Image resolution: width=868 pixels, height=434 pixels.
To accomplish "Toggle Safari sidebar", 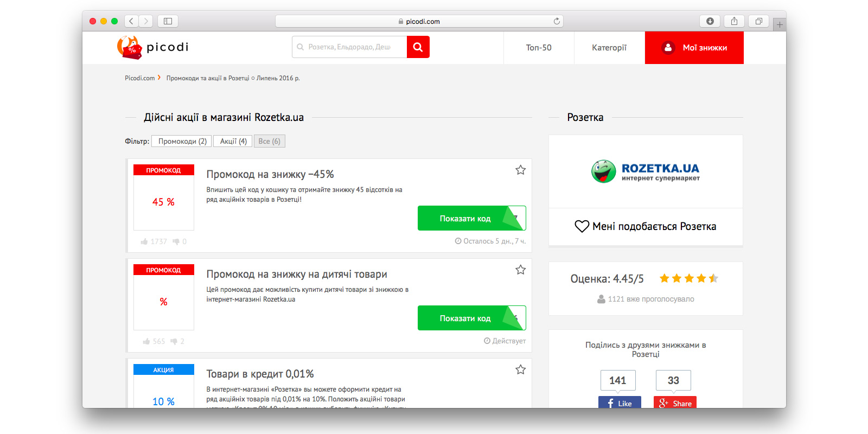I will point(168,21).
